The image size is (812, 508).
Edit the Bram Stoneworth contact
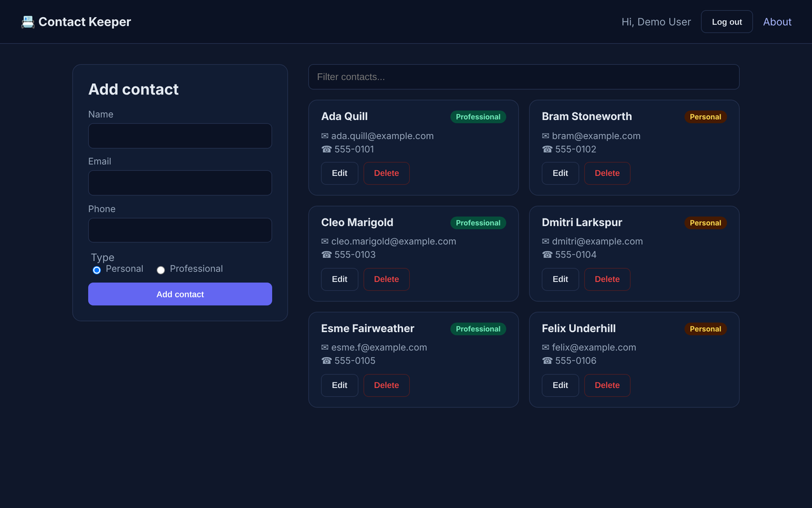[x=560, y=173]
